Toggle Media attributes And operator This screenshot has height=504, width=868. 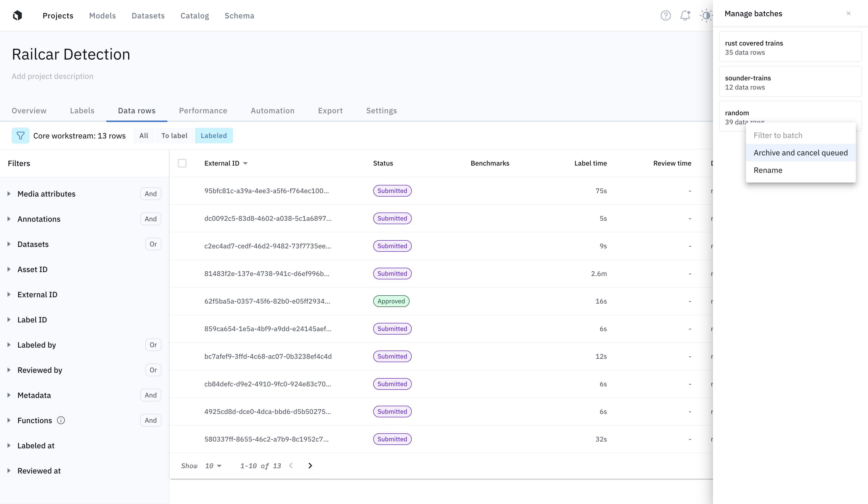pyautogui.click(x=151, y=194)
